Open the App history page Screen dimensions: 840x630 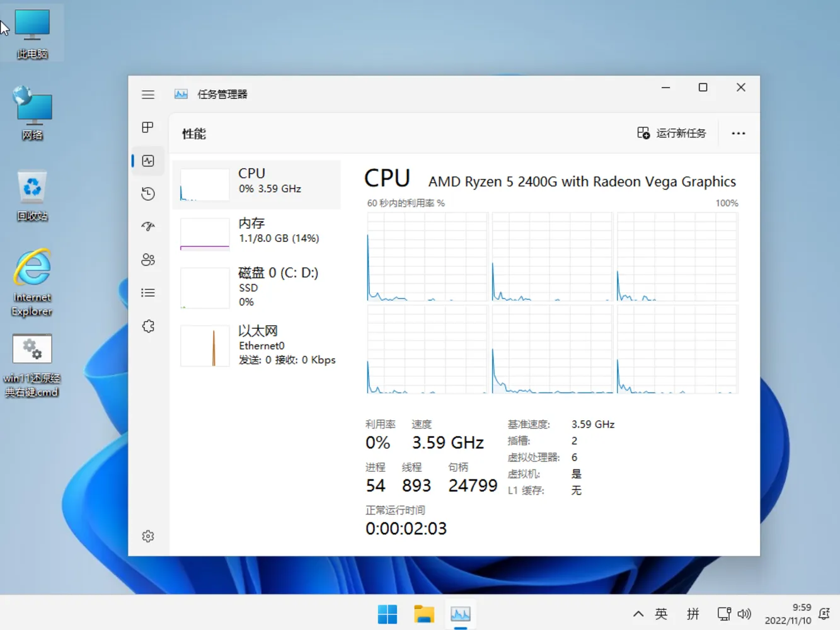click(x=147, y=193)
